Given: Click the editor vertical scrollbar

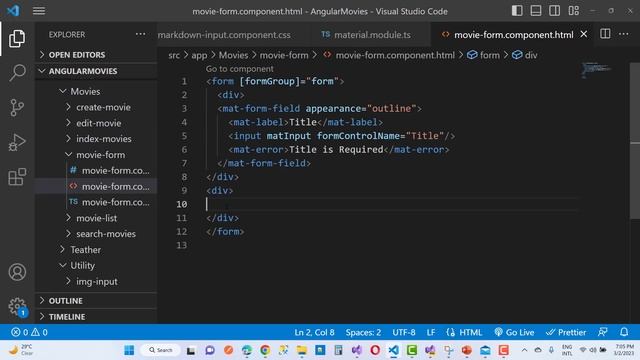Looking at the screenshot, I should [x=635, y=141].
